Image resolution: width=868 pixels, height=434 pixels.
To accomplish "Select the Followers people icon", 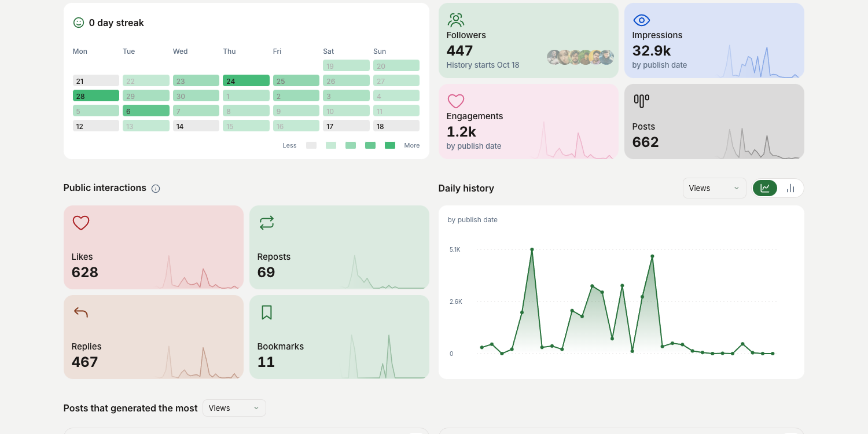I will point(456,20).
